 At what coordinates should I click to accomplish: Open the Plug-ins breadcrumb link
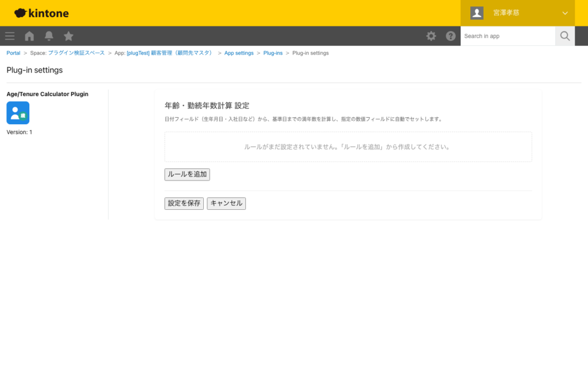tap(273, 52)
